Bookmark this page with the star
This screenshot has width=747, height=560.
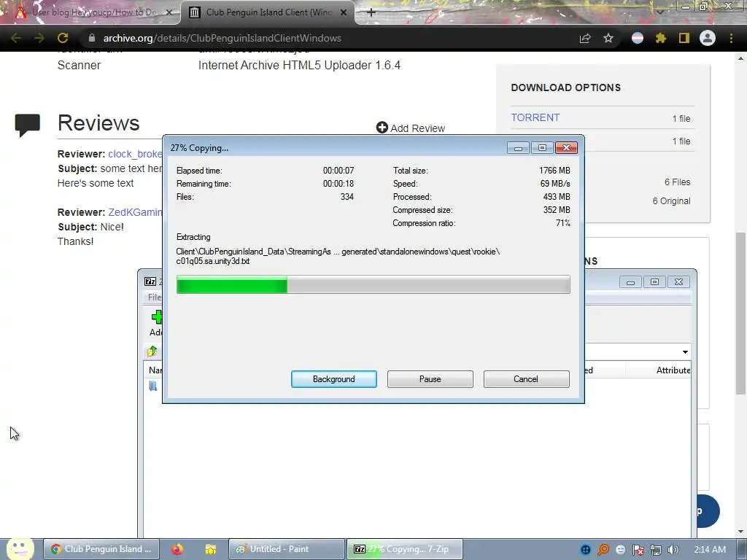click(x=608, y=38)
